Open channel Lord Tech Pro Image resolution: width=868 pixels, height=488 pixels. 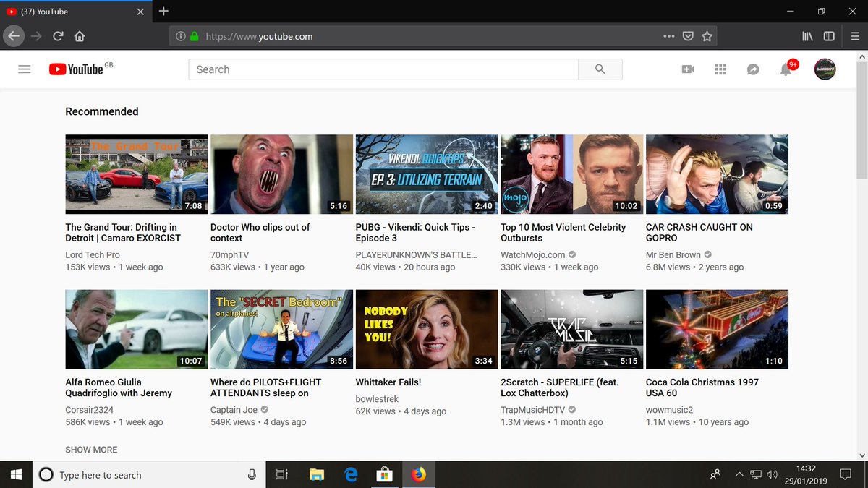pyautogui.click(x=93, y=255)
